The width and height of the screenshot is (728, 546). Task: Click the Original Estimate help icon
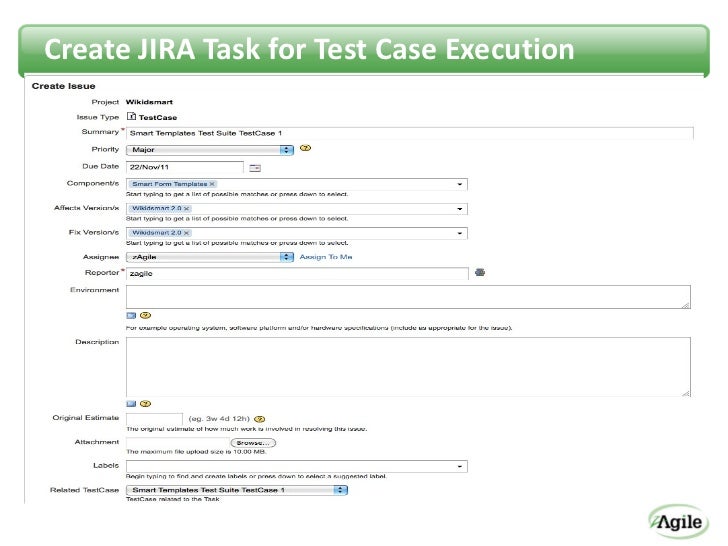pos(260,419)
